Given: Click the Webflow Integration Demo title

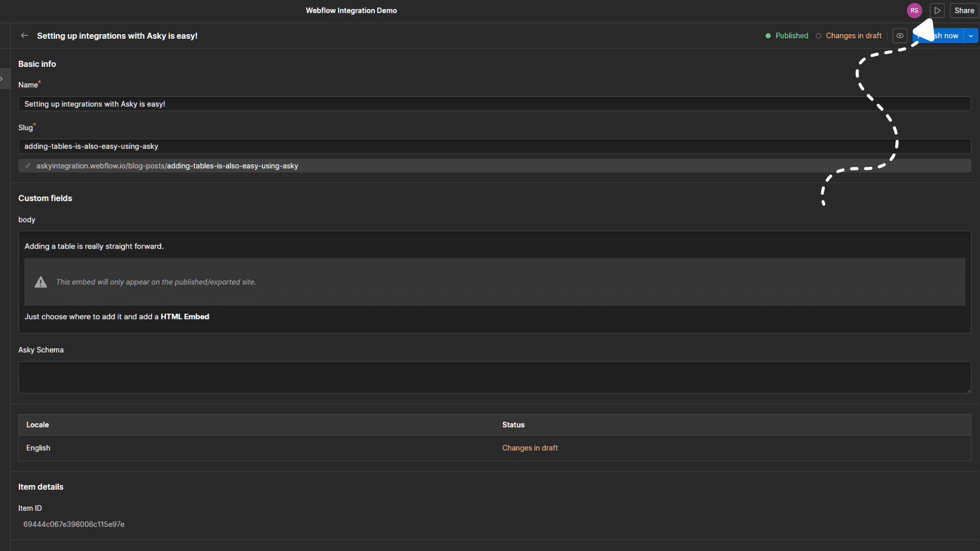Looking at the screenshot, I should 351,10.
